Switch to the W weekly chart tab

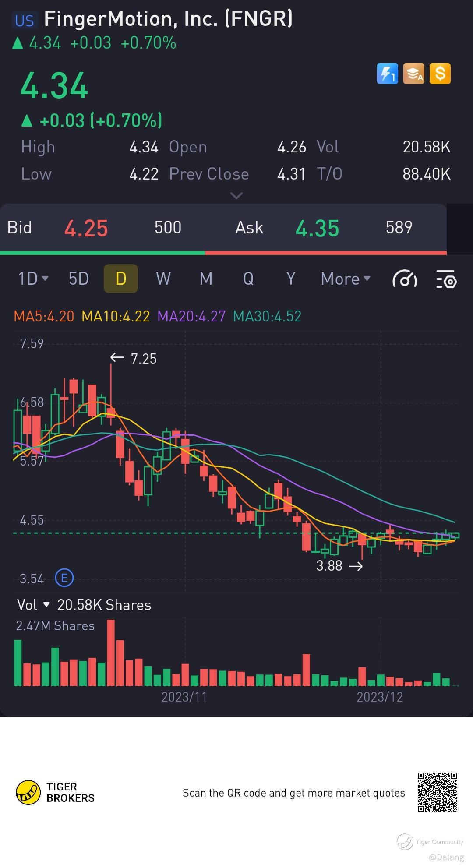click(x=163, y=279)
